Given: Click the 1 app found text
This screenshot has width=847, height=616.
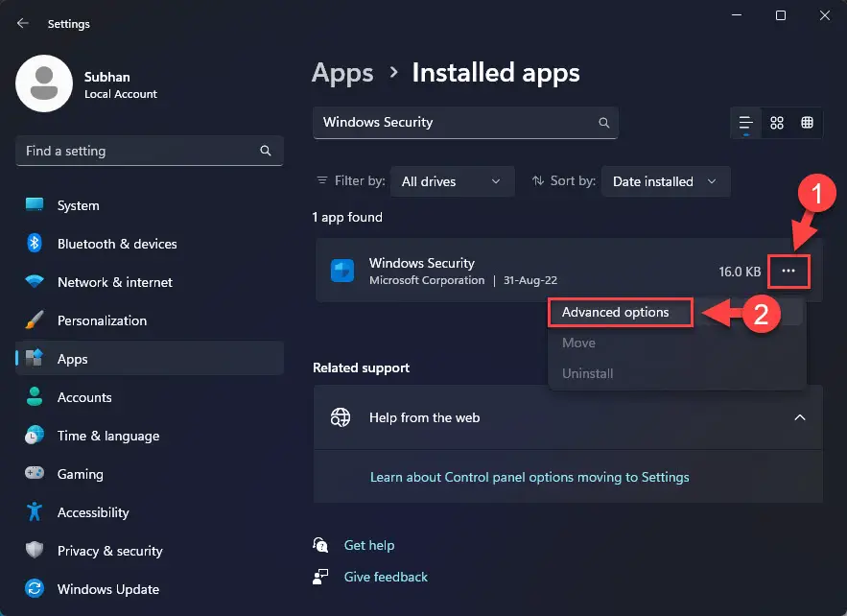Looking at the screenshot, I should (x=347, y=217).
